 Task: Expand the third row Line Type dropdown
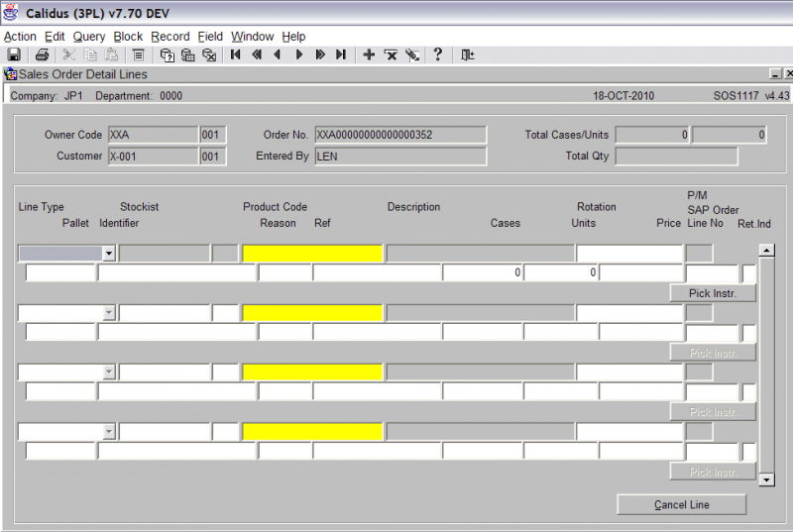109,372
